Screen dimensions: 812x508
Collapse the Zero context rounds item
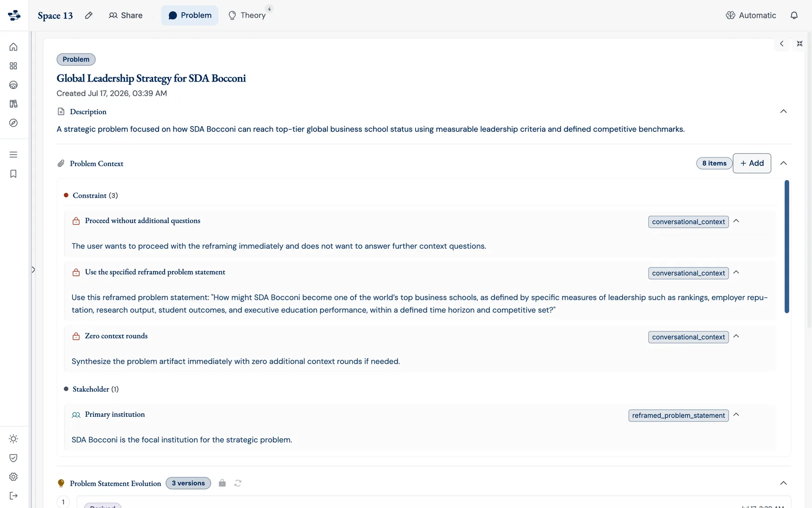[736, 336]
